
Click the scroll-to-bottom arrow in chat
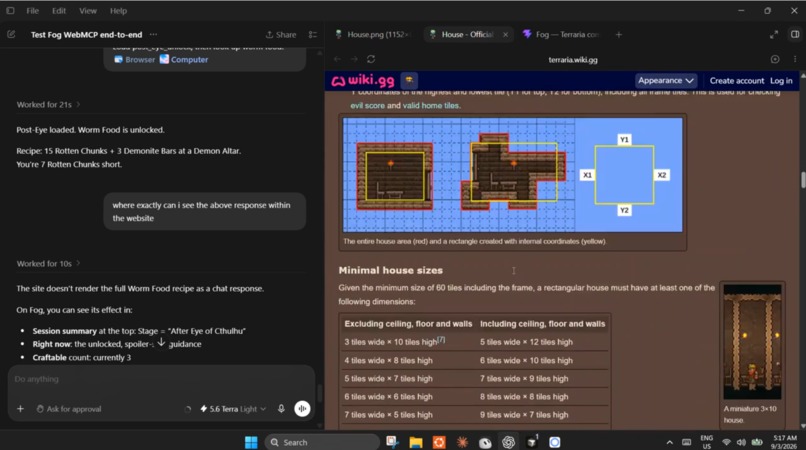161,343
